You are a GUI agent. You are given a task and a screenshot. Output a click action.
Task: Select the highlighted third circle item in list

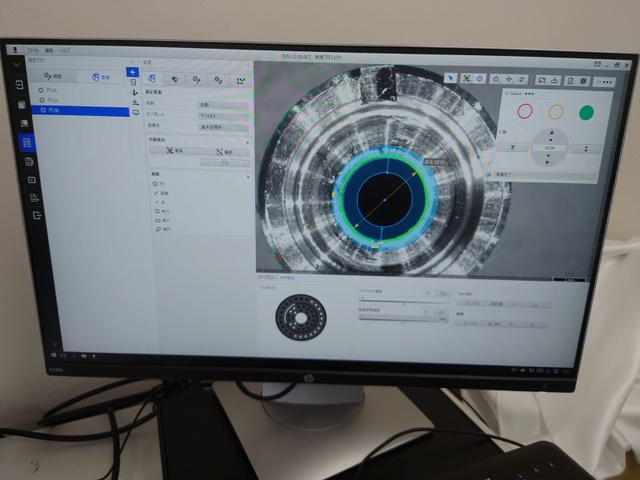(x=80, y=110)
